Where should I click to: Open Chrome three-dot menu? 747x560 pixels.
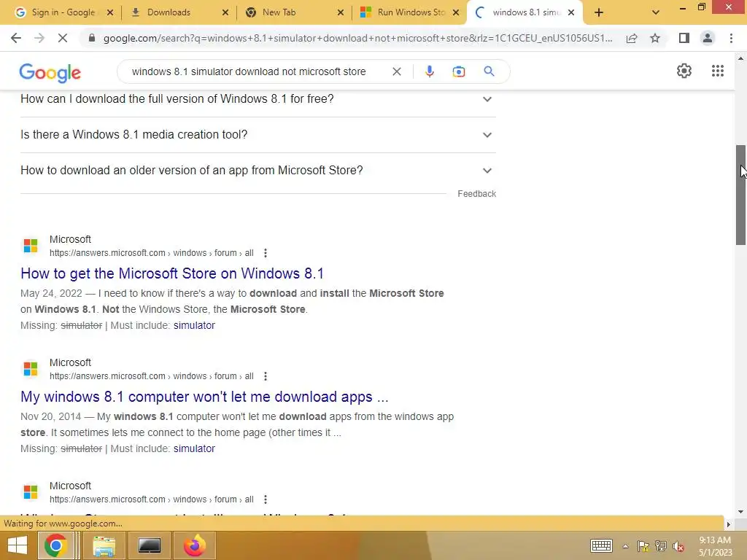tap(731, 38)
